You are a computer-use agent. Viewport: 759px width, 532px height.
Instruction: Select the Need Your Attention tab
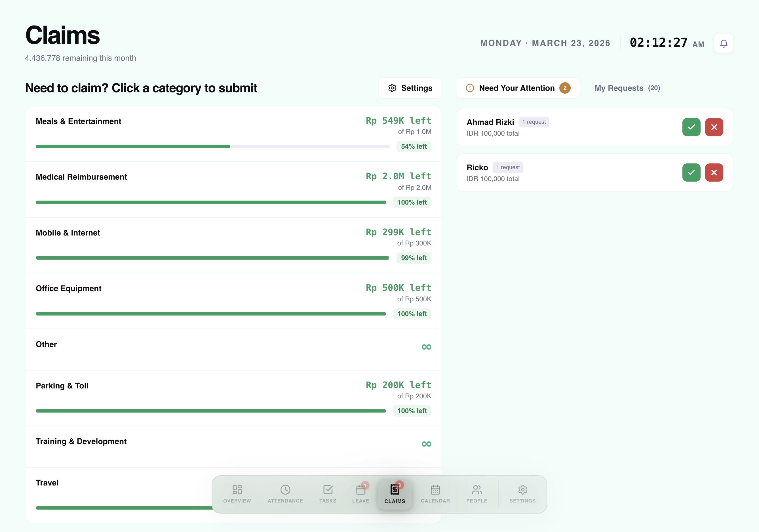[517, 88]
